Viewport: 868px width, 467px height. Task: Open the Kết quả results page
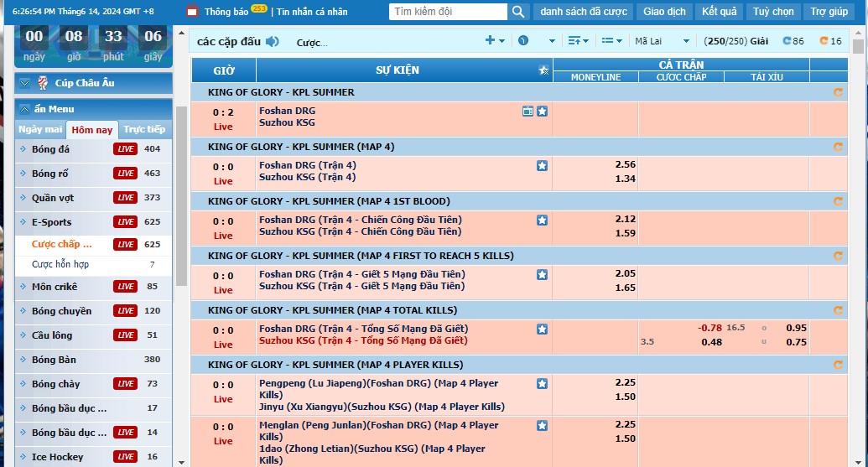click(x=719, y=12)
